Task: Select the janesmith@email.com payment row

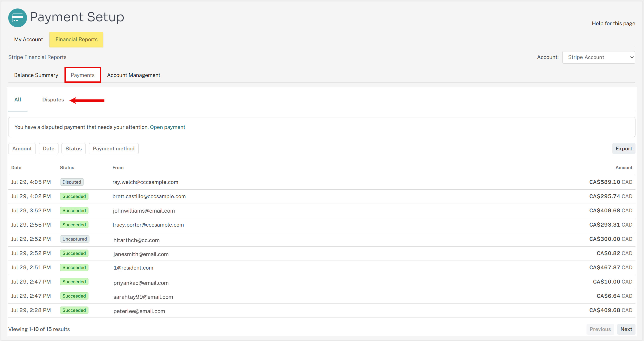Action: [x=322, y=253]
